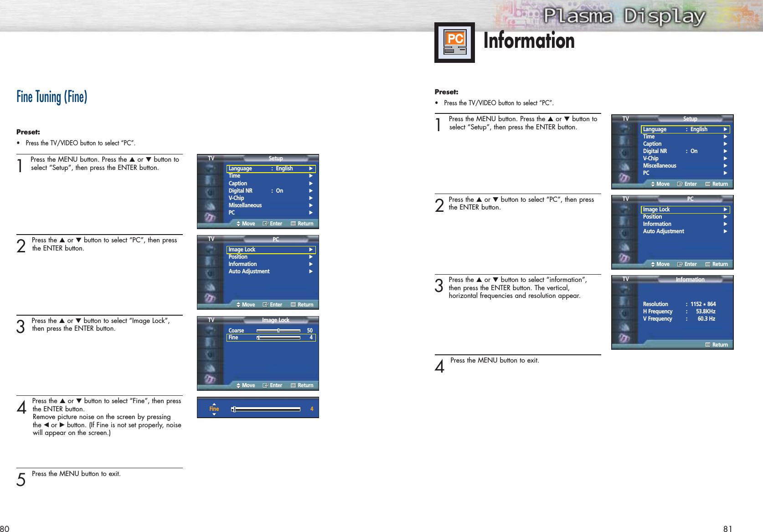
Task: Click the Enter icon in page 81 Setup menu
Action: coord(680,184)
